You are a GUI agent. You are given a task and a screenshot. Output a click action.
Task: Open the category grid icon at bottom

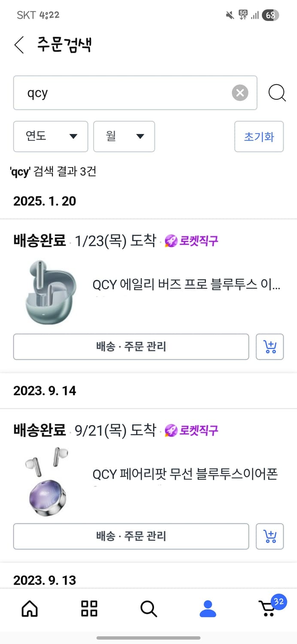pyautogui.click(x=88, y=608)
